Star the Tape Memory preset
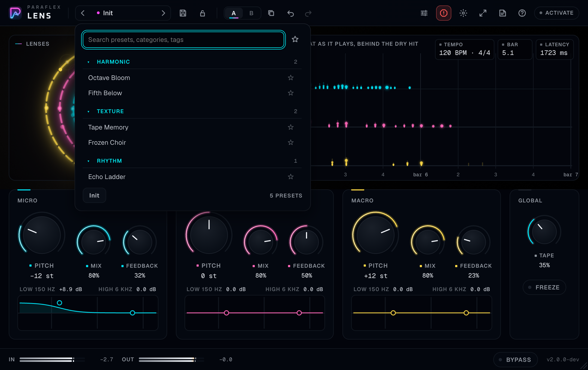 (291, 127)
